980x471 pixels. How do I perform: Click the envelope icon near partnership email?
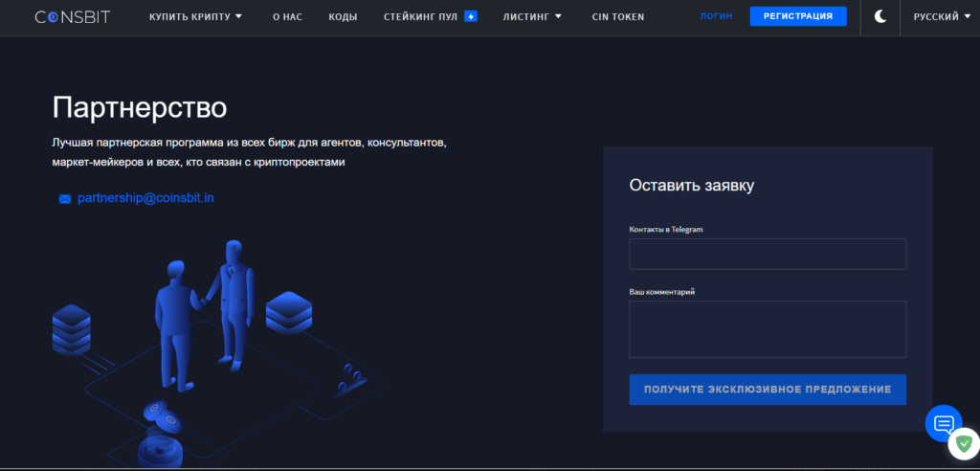tap(65, 199)
